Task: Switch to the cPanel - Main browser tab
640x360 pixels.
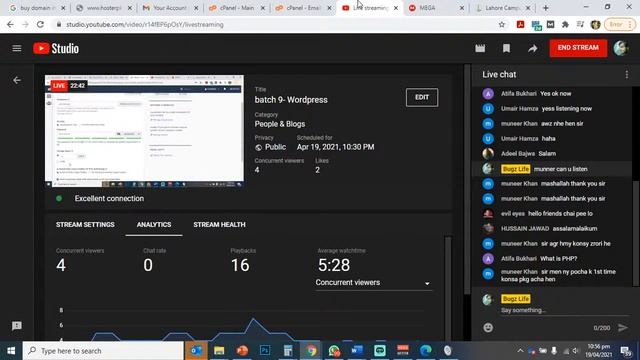Action: pos(238,8)
